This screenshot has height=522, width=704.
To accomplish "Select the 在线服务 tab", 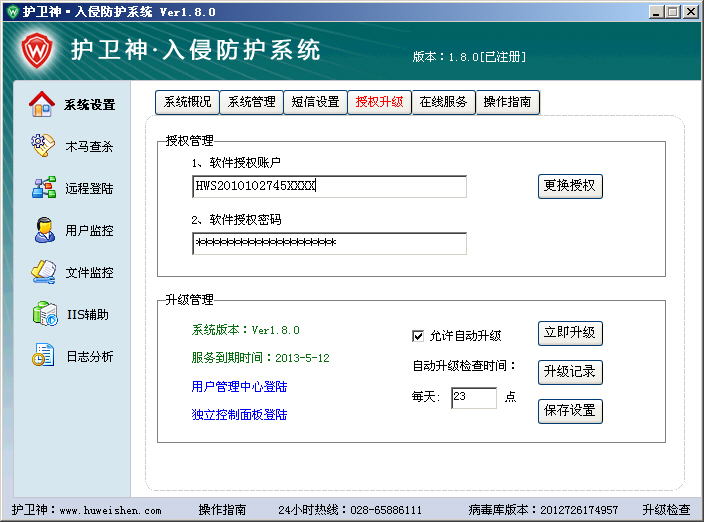I will [x=443, y=102].
